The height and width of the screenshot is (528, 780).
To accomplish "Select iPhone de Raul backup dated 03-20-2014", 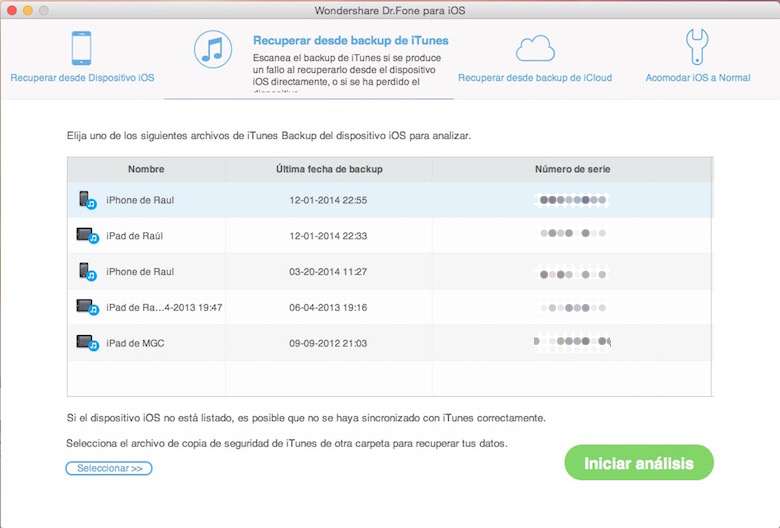I will tap(140, 272).
